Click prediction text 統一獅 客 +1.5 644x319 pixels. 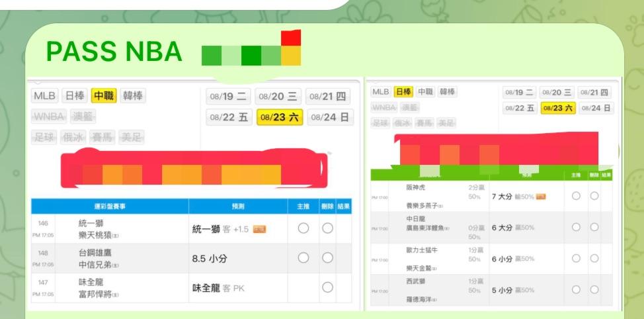[x=221, y=230]
